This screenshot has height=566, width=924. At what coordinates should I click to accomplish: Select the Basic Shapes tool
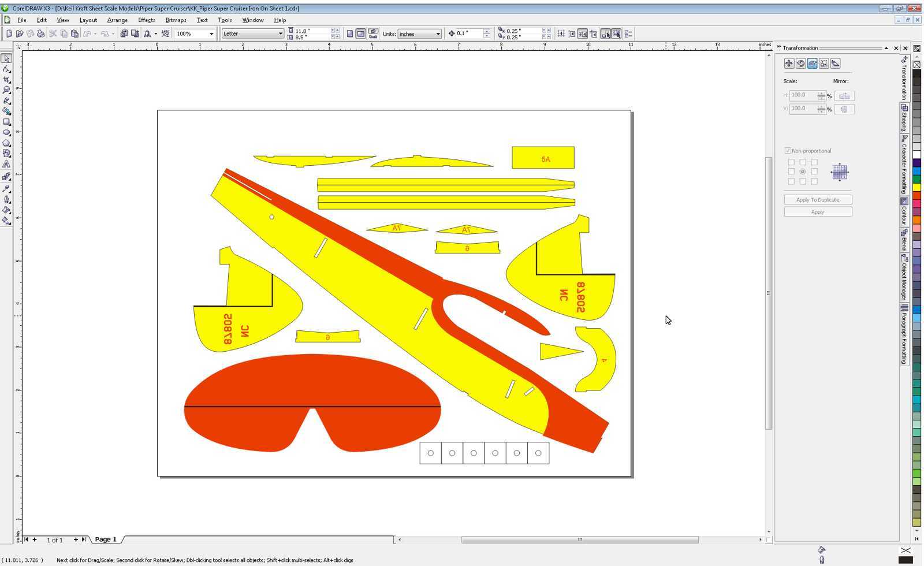tap(6, 154)
